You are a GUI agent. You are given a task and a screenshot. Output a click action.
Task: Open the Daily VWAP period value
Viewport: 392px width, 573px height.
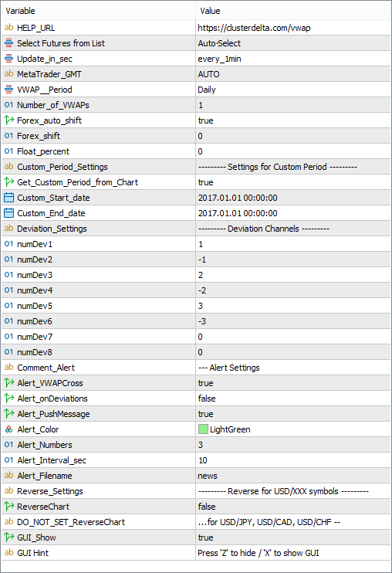pos(293,90)
